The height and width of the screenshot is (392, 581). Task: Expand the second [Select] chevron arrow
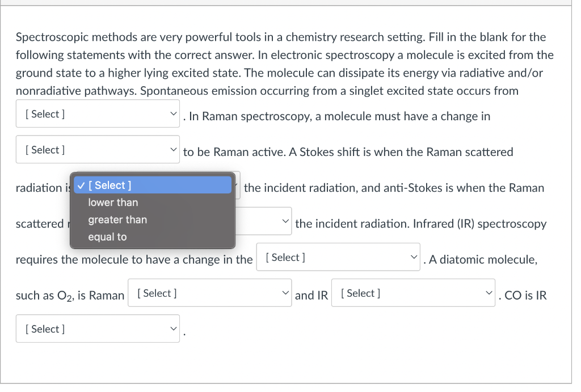[174, 149]
